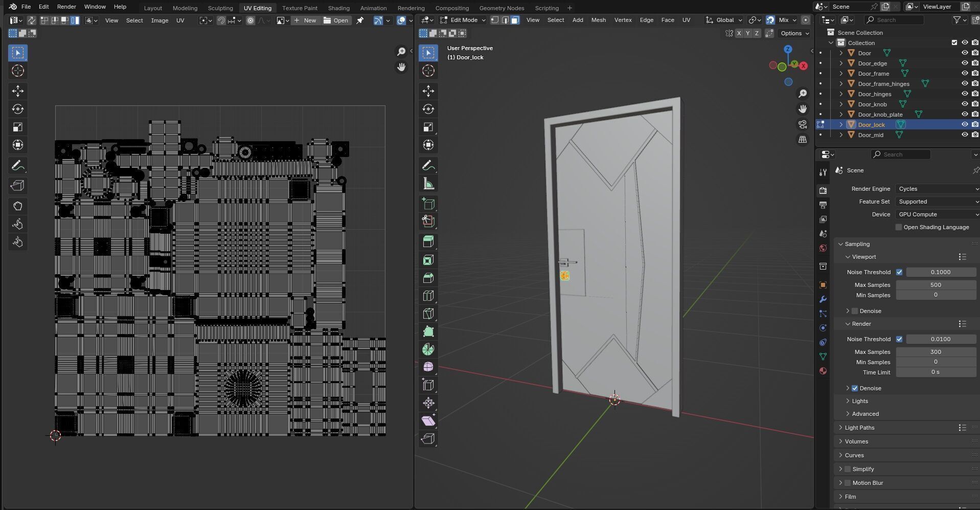Screen dimensions: 980x510
Task: Switch to the Geometry Nodes workspace tab
Action: [x=502, y=8]
